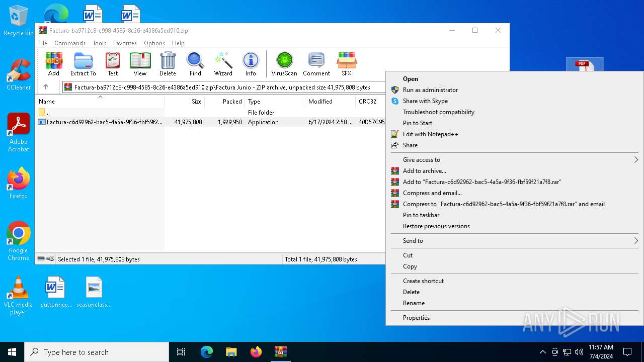Launch Microsoft Edge from the taskbar
Viewport: 644px width, 362px height.
pos(207,352)
